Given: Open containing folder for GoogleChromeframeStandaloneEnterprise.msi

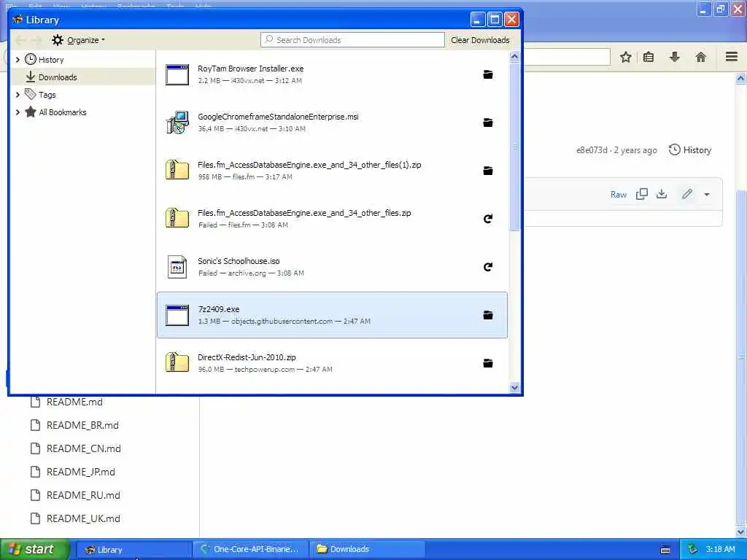Looking at the screenshot, I should [488, 122].
